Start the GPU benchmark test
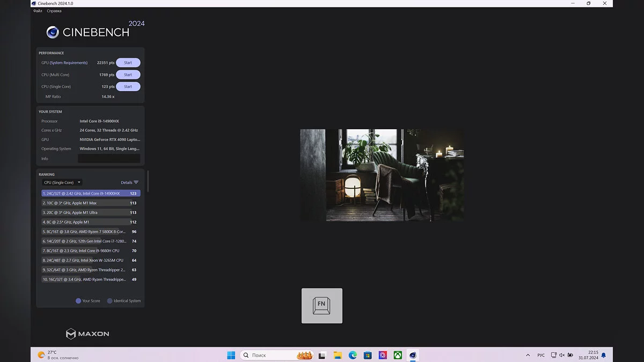Screen dimensions: 644x362 click(128, 63)
